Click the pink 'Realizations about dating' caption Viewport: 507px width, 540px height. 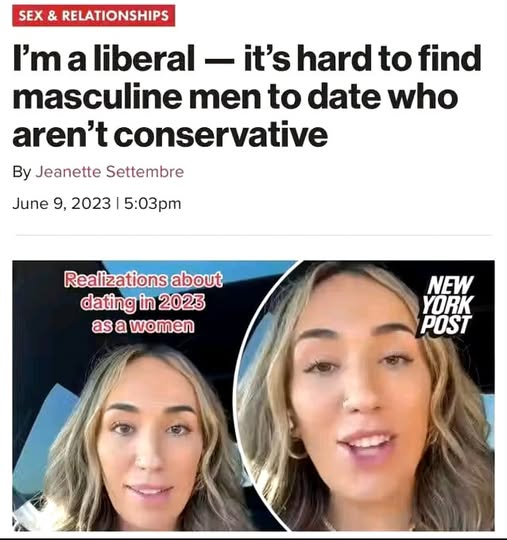point(143,303)
